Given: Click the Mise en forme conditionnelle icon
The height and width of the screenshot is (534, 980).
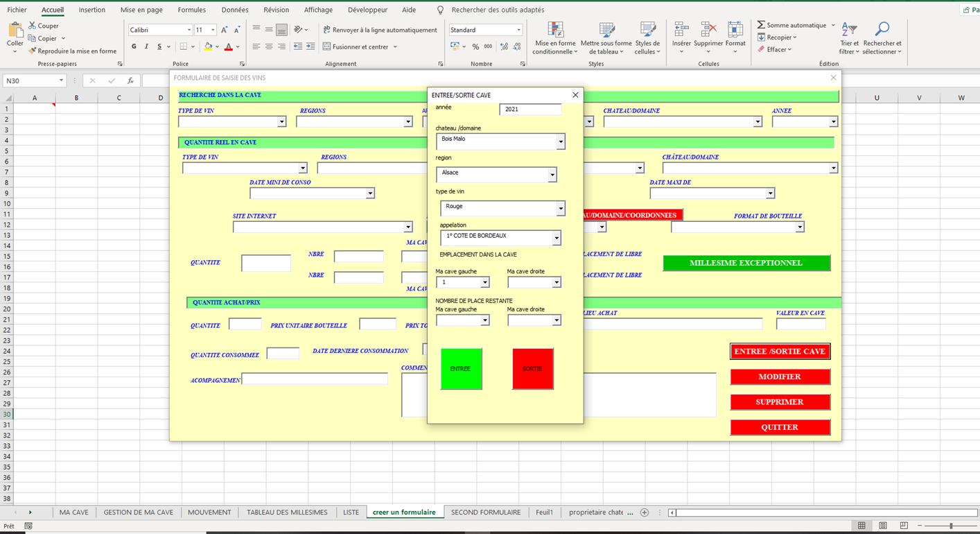Looking at the screenshot, I should [x=555, y=30].
